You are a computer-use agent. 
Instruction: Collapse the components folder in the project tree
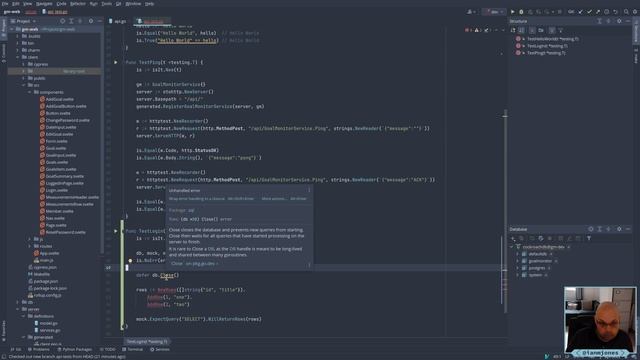click(x=30, y=92)
